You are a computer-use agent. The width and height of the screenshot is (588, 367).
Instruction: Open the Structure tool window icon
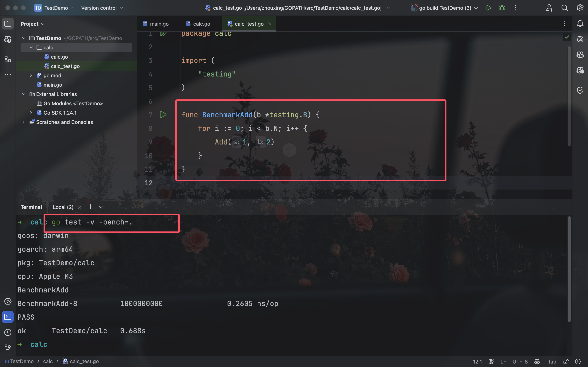[8, 59]
